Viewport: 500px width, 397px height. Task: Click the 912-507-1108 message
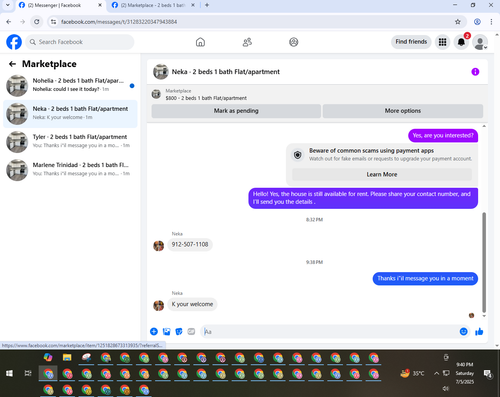click(190, 244)
